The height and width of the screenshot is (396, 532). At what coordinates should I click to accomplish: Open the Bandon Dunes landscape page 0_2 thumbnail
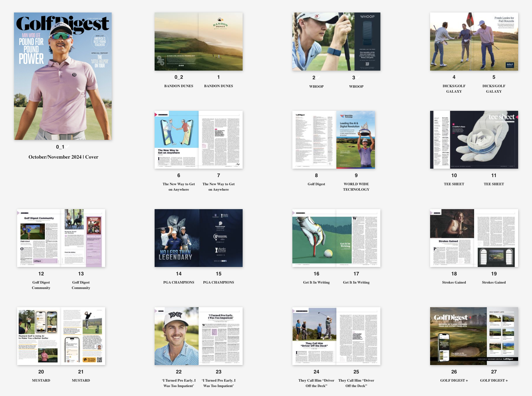(177, 42)
